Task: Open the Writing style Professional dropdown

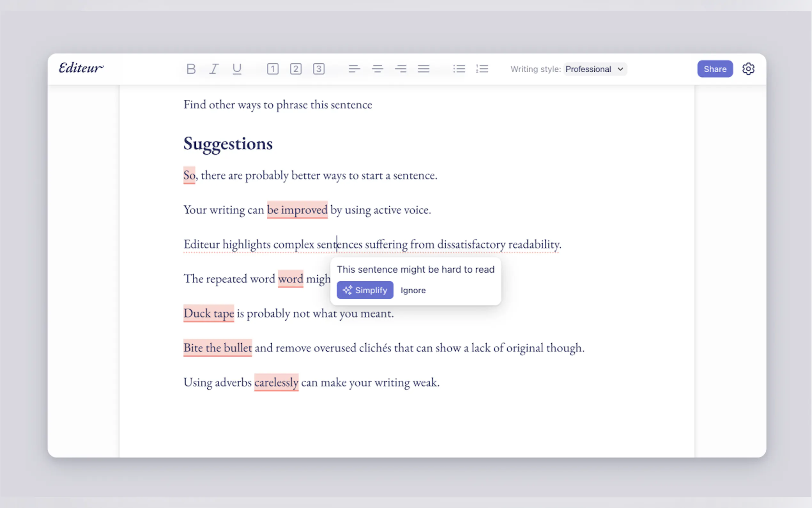Action: click(595, 69)
